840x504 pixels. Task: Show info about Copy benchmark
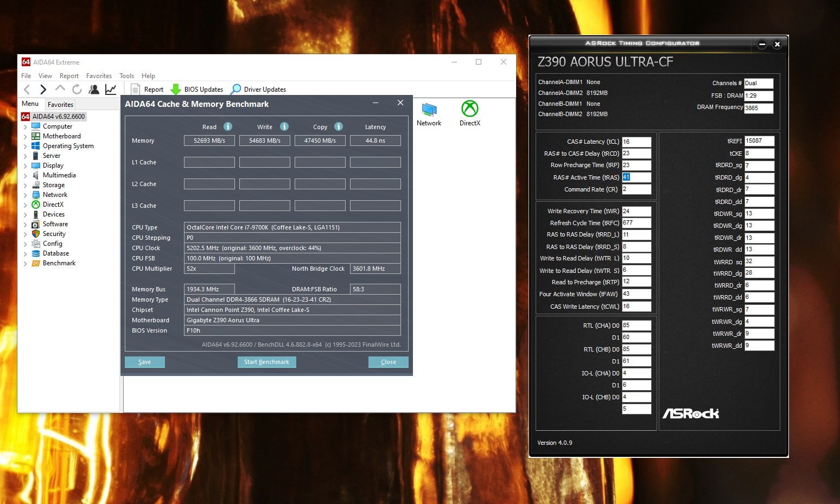pos(339,126)
